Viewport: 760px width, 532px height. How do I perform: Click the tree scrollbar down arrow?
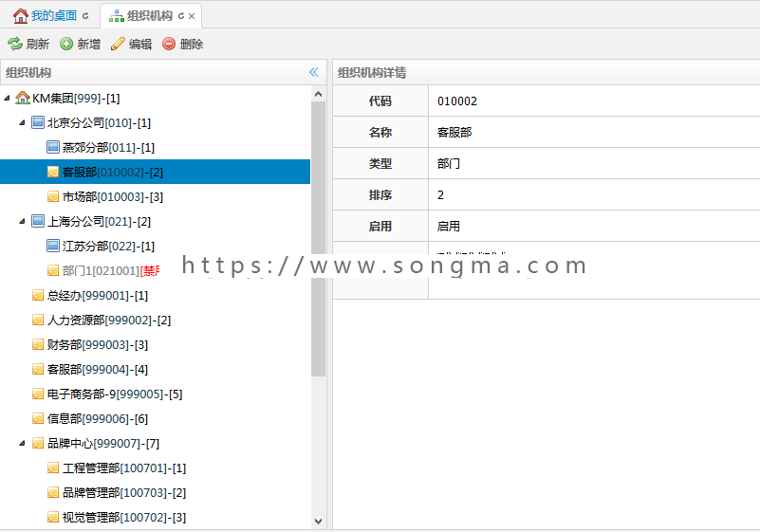tap(319, 522)
